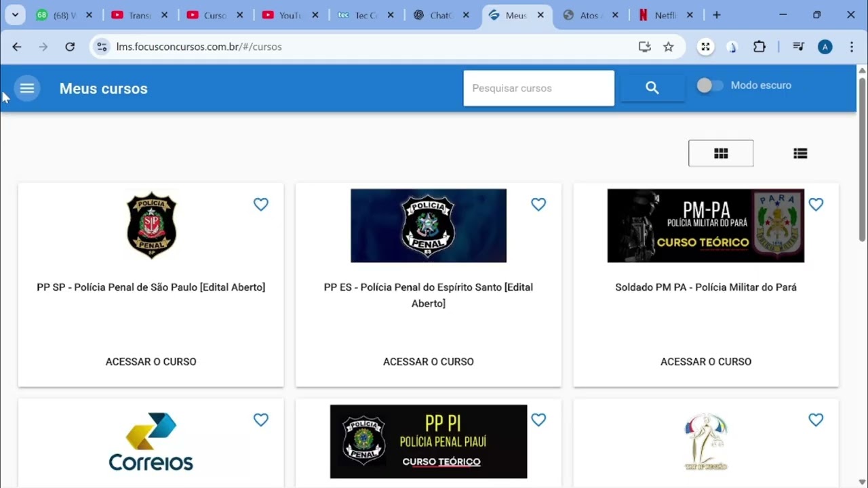Open the Correios logo thumbnail
The width and height of the screenshot is (868, 488).
tap(151, 442)
